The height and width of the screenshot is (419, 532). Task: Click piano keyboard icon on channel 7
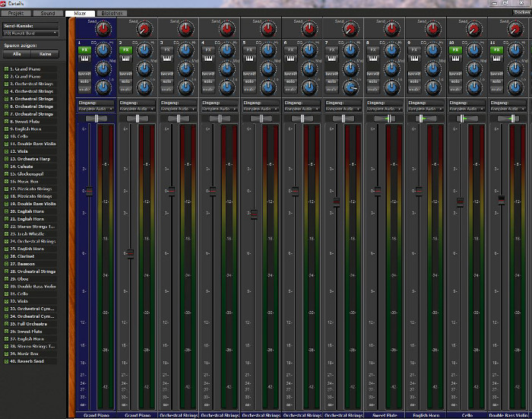point(332,59)
